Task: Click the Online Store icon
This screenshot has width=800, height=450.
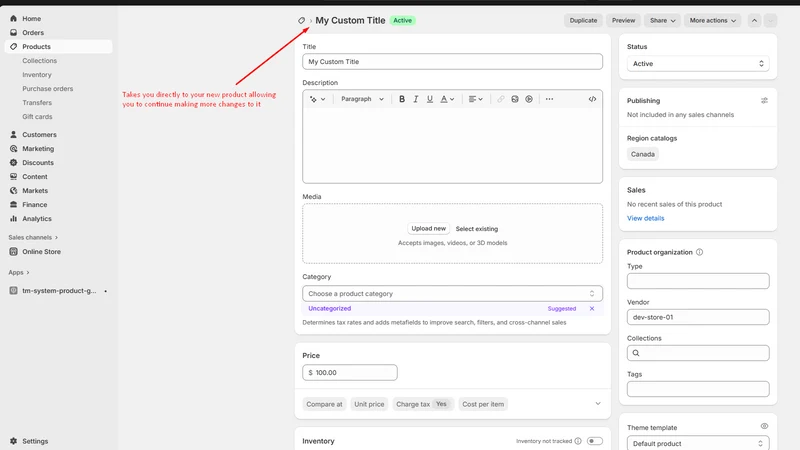Action: tap(13, 252)
